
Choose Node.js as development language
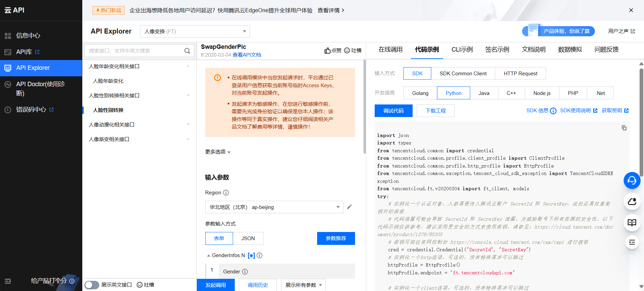click(542, 93)
